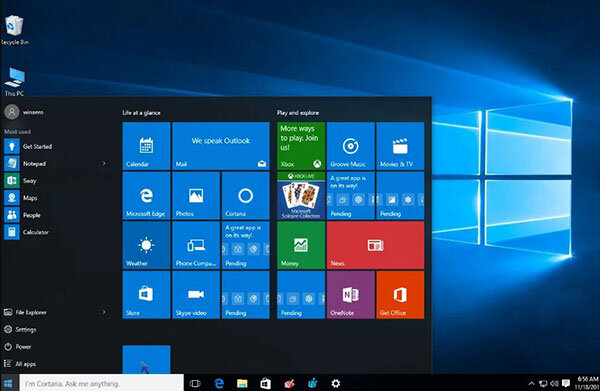The height and width of the screenshot is (391, 600).
Task: Open the Groove Music tile
Action: coord(351,146)
